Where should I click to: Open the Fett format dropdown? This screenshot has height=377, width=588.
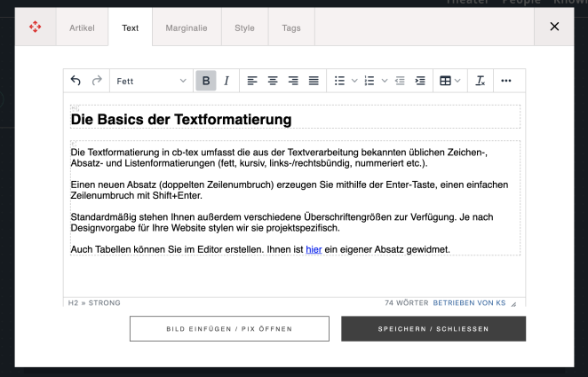click(x=151, y=81)
